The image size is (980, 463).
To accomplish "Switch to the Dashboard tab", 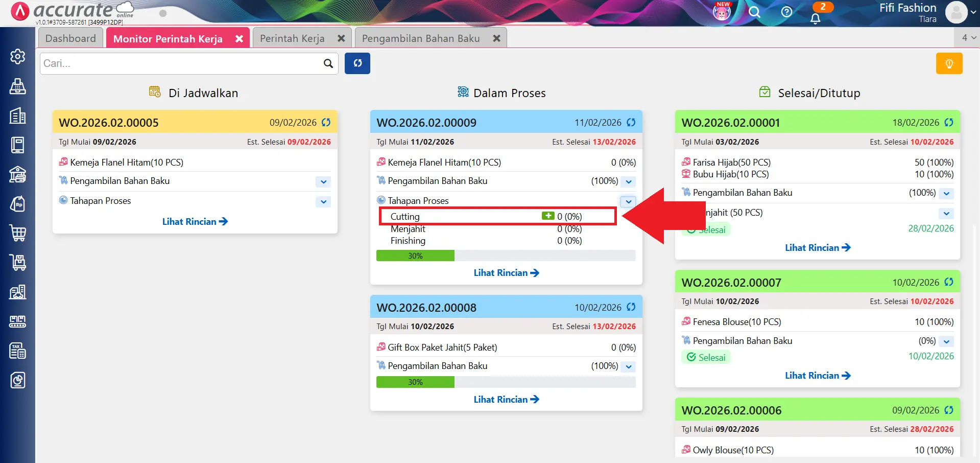I will pyautogui.click(x=70, y=38).
